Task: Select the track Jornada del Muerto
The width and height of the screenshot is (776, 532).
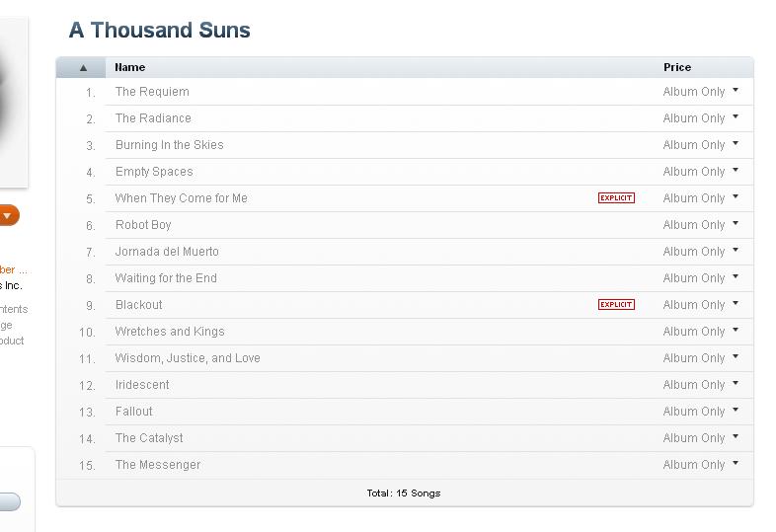Action: [167, 252]
